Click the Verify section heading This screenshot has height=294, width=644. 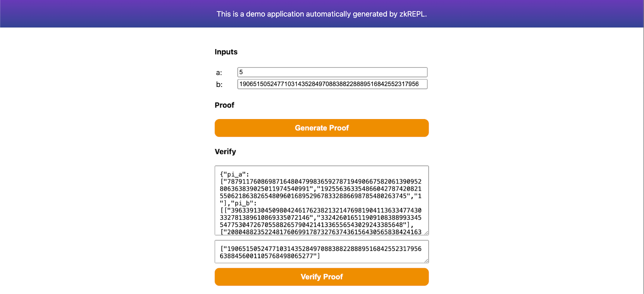point(225,152)
